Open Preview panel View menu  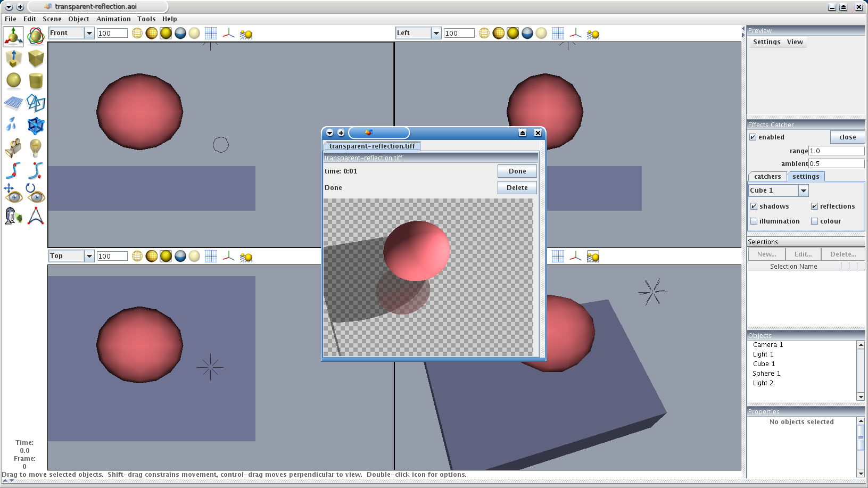[x=795, y=42]
